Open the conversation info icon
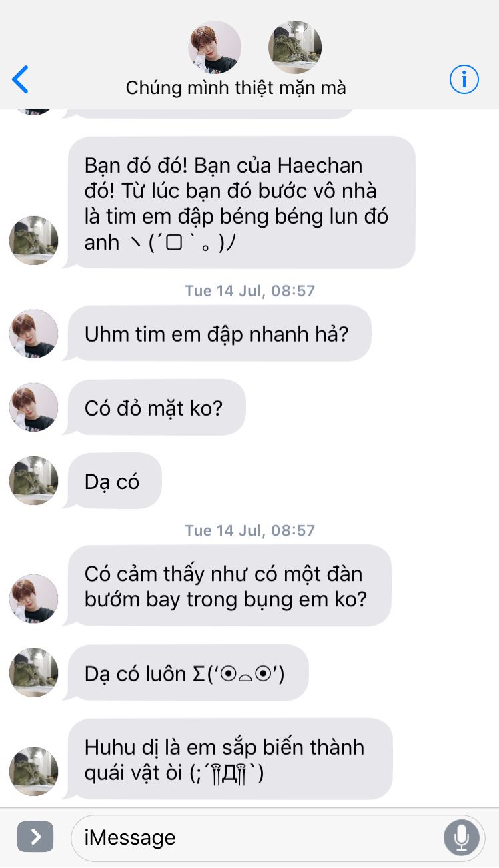499x868 pixels. [464, 80]
